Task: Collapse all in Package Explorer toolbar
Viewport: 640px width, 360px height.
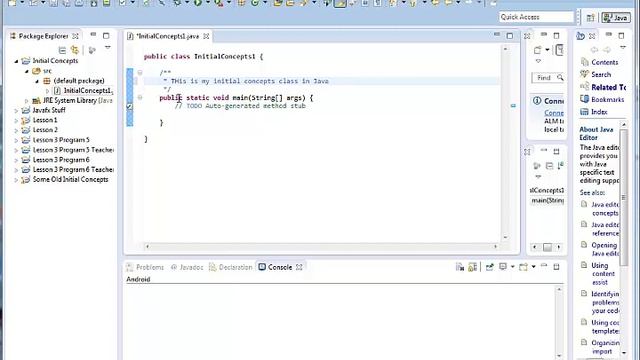Action: pos(62,51)
